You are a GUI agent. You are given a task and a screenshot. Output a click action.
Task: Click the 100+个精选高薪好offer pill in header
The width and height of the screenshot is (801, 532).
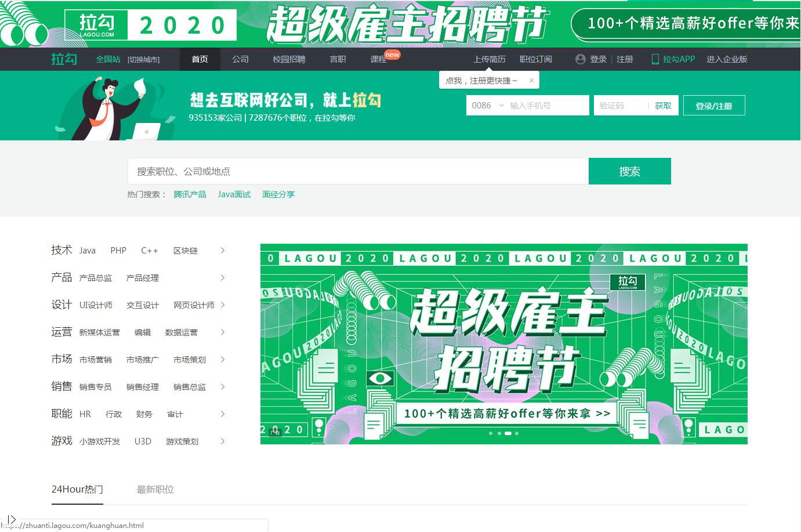coord(686,24)
